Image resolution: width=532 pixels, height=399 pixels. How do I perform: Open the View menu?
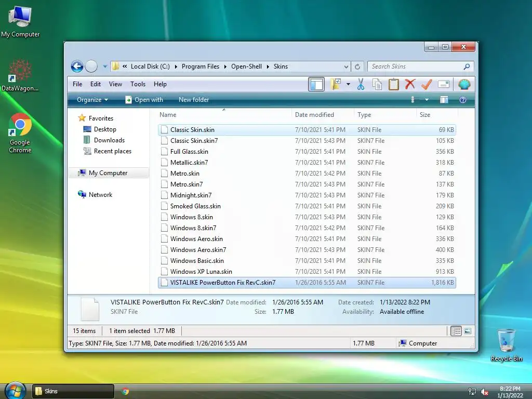pyautogui.click(x=115, y=84)
